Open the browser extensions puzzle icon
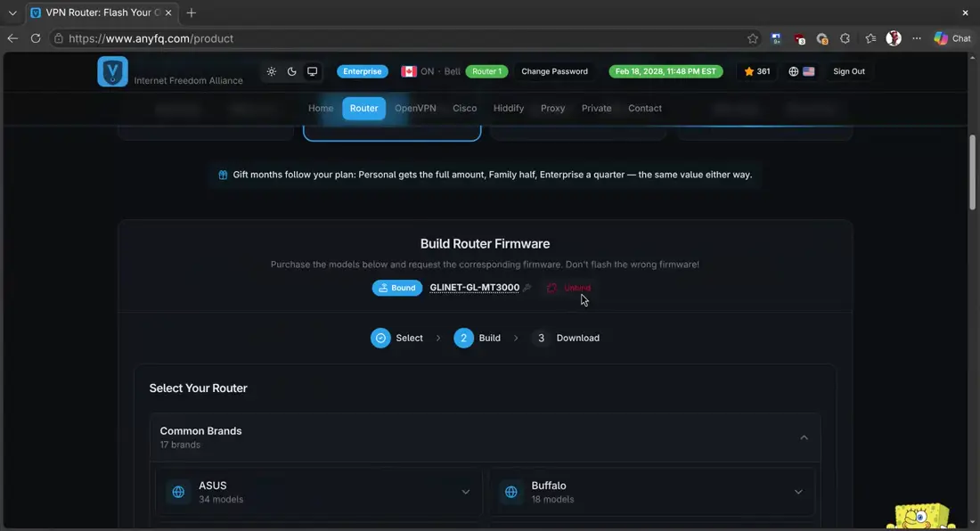 pos(845,38)
